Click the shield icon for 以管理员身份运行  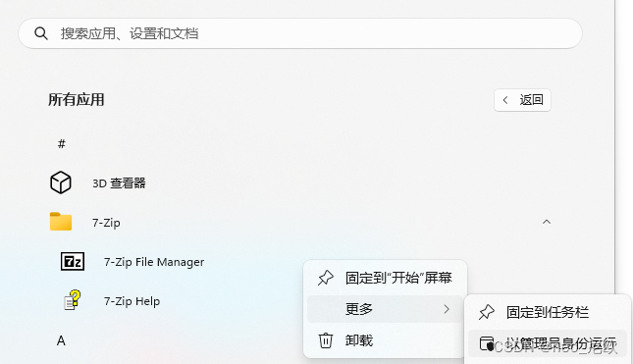[487, 343]
